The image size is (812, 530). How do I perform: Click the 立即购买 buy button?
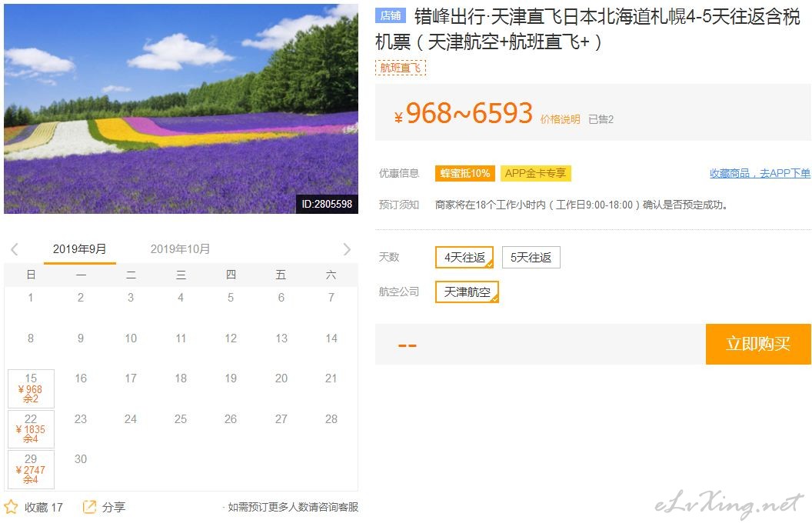[x=758, y=344]
